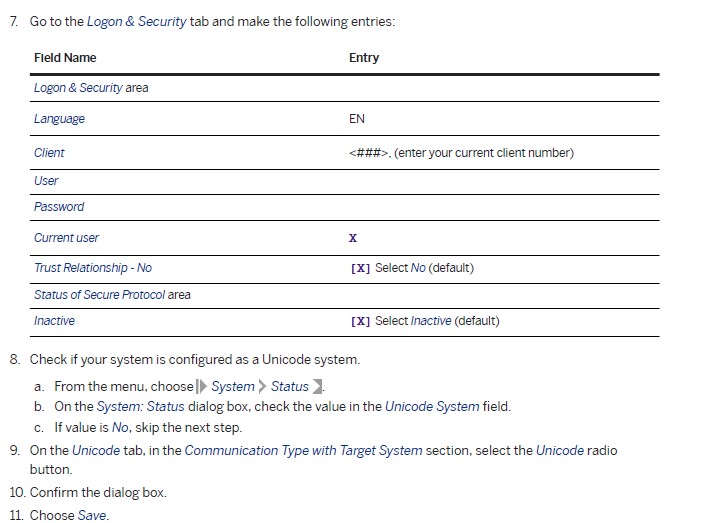Click the menu path start arrow icon before System
This screenshot has width=728, height=523.
pyautogui.click(x=202, y=386)
